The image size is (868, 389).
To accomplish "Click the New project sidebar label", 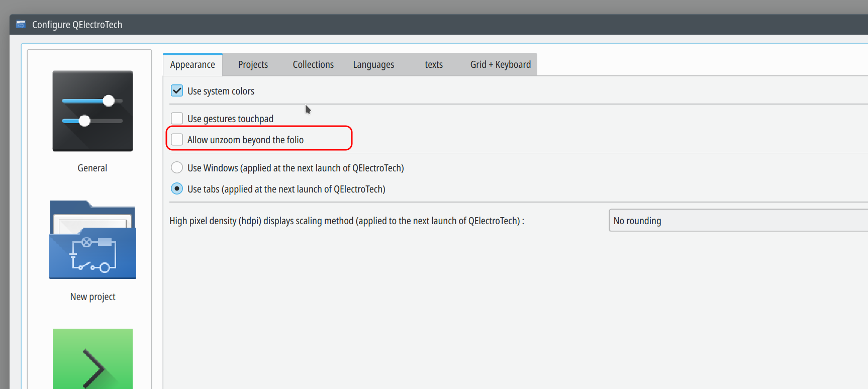I will coord(92,297).
